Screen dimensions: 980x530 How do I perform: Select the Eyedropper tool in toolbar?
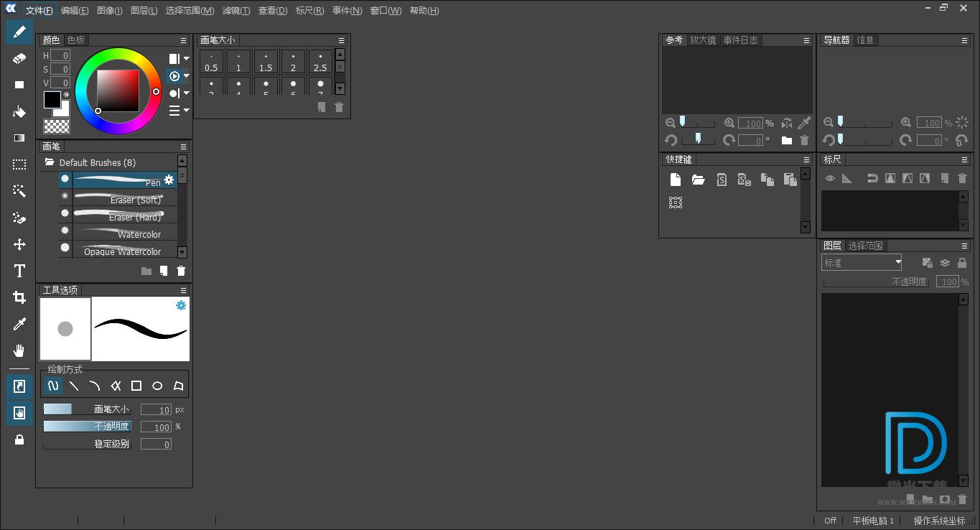point(19,324)
